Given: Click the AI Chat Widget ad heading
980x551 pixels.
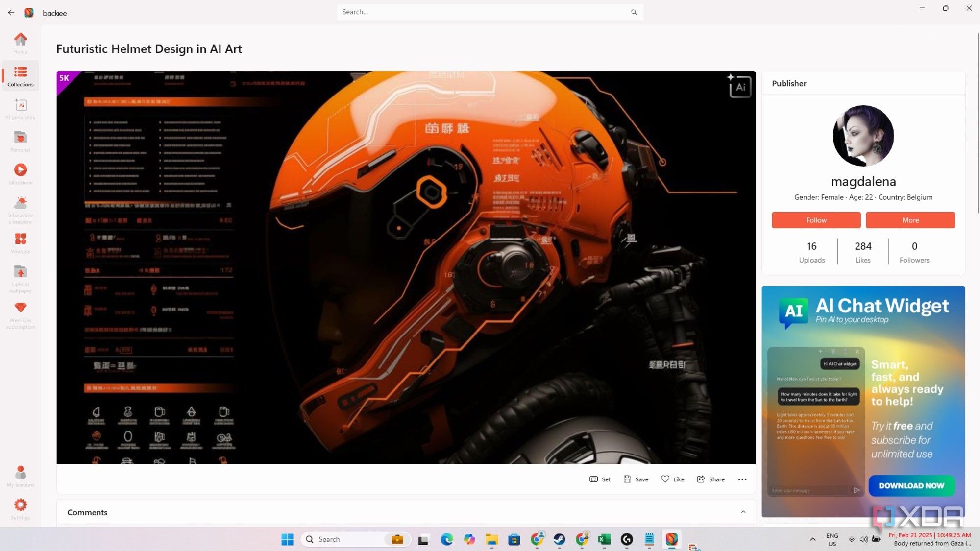Looking at the screenshot, I should click(x=882, y=306).
